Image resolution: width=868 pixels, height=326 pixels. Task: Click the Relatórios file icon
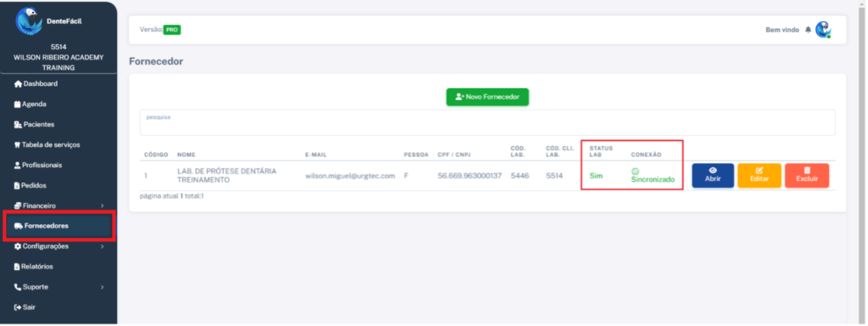[17, 267]
